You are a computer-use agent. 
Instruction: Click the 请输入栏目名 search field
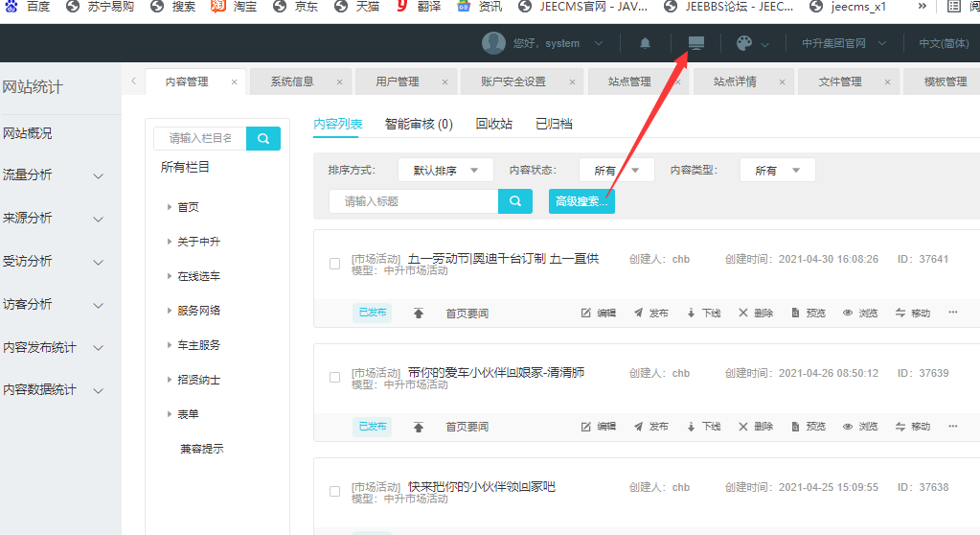(200, 138)
